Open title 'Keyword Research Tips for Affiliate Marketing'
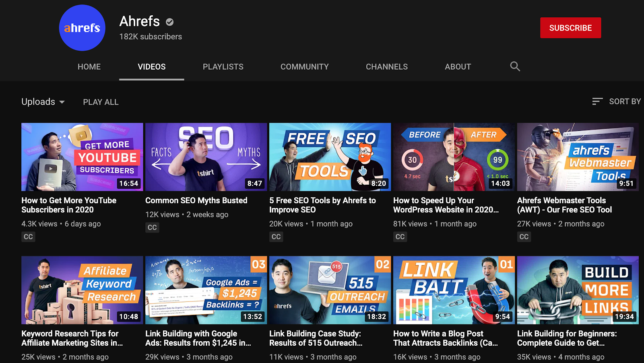Screen dimensions: 644x363 point(72,338)
